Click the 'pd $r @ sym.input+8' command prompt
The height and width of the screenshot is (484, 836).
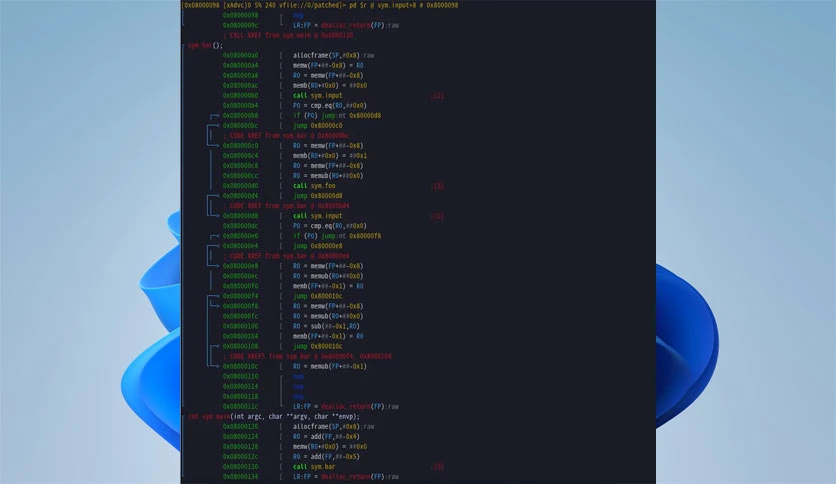click(x=319, y=5)
